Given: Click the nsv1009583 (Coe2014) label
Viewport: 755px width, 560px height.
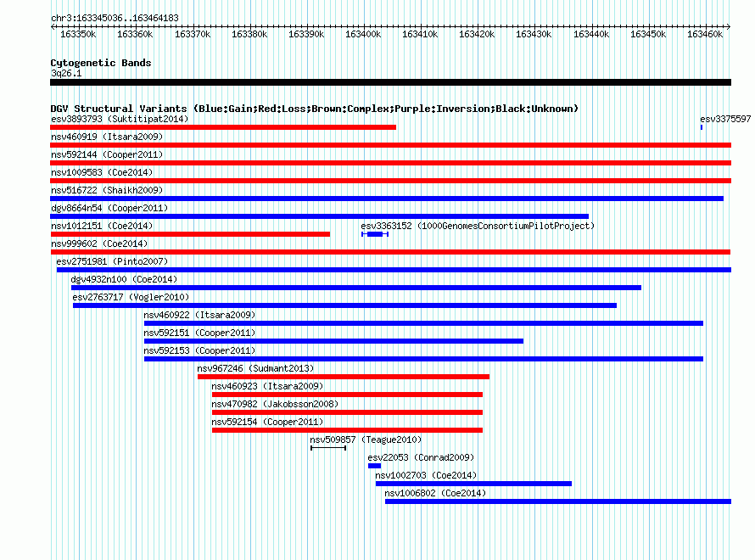Looking at the screenshot, I should (x=102, y=172).
